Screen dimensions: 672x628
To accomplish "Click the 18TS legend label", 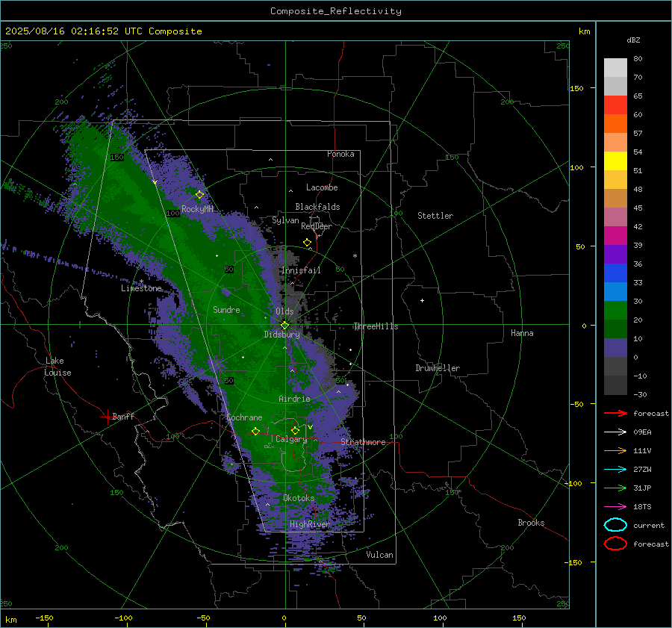I will pos(642,507).
